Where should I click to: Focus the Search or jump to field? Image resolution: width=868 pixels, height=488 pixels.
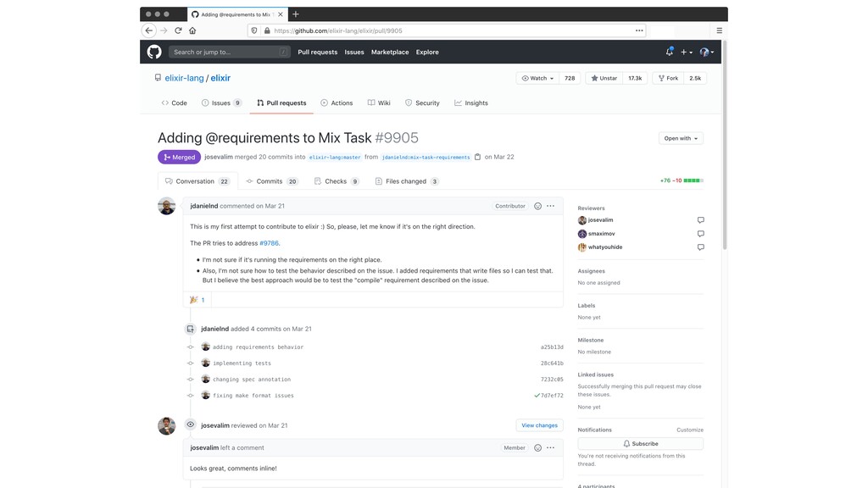pos(229,52)
